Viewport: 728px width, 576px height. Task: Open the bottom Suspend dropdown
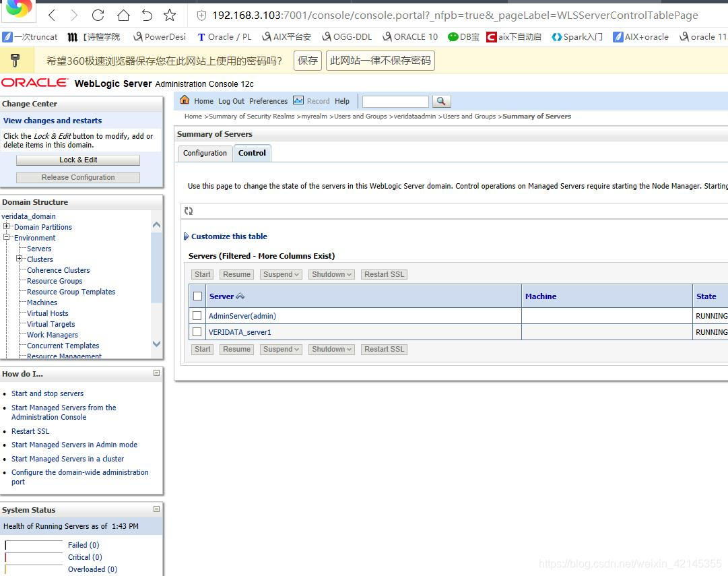(x=281, y=350)
